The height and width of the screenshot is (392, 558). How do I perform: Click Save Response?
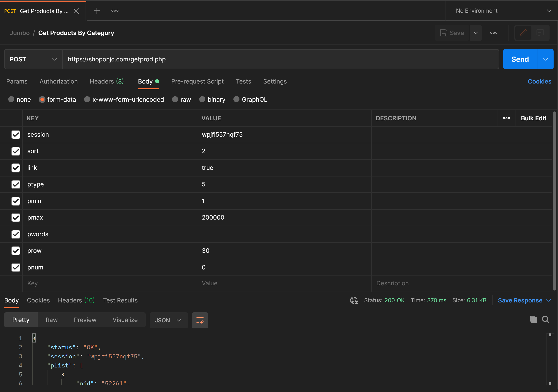pyautogui.click(x=520, y=300)
